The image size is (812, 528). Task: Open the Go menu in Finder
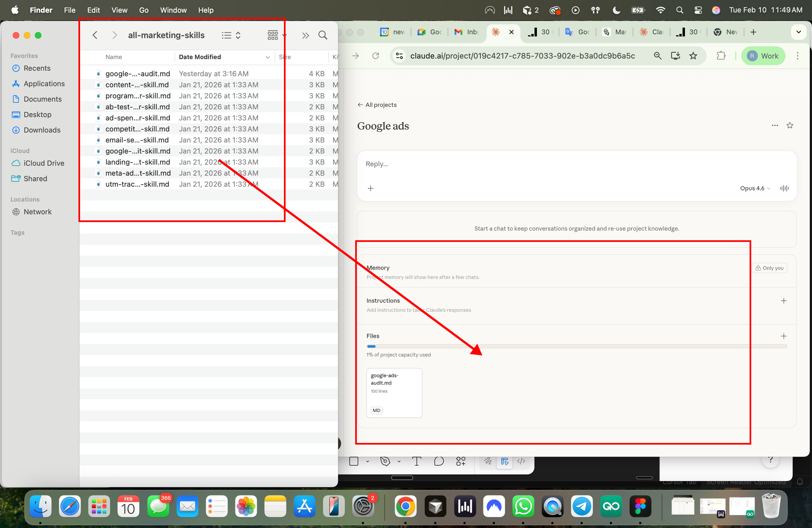[x=144, y=10]
